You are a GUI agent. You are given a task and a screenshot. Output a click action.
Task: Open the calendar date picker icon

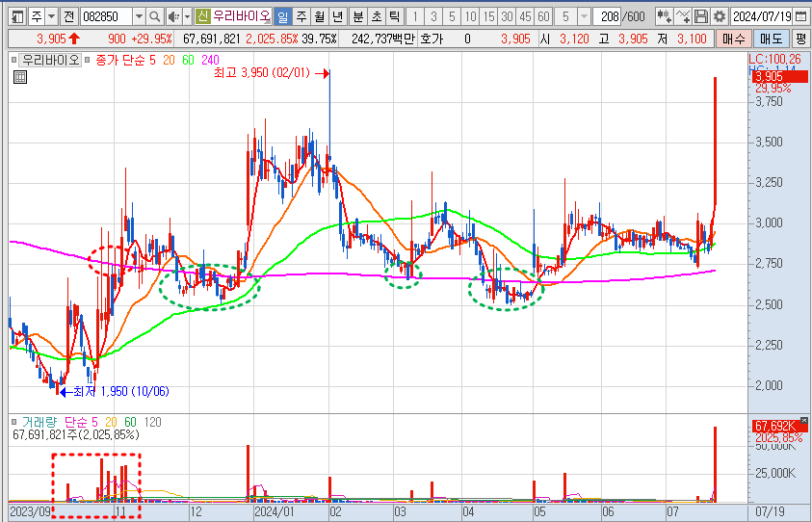click(800, 17)
